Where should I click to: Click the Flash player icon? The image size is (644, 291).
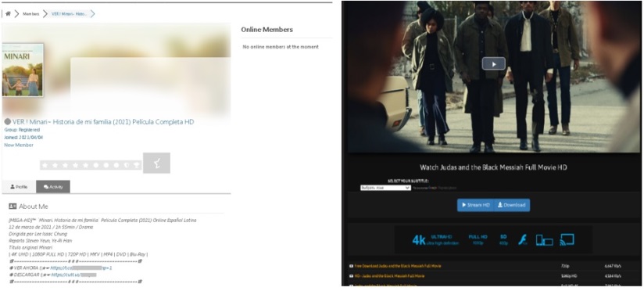tap(522, 240)
